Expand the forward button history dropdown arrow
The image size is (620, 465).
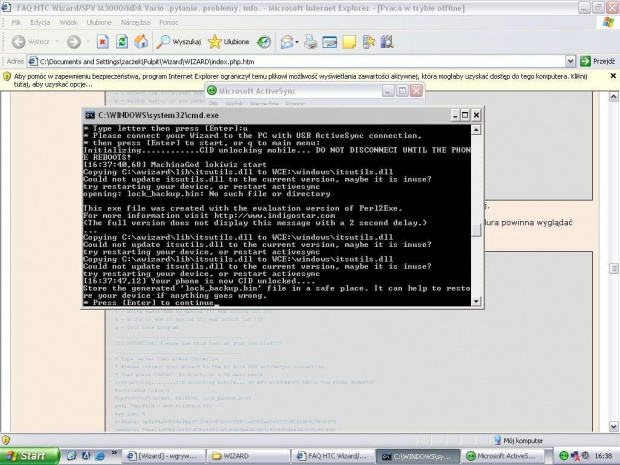[x=87, y=42]
